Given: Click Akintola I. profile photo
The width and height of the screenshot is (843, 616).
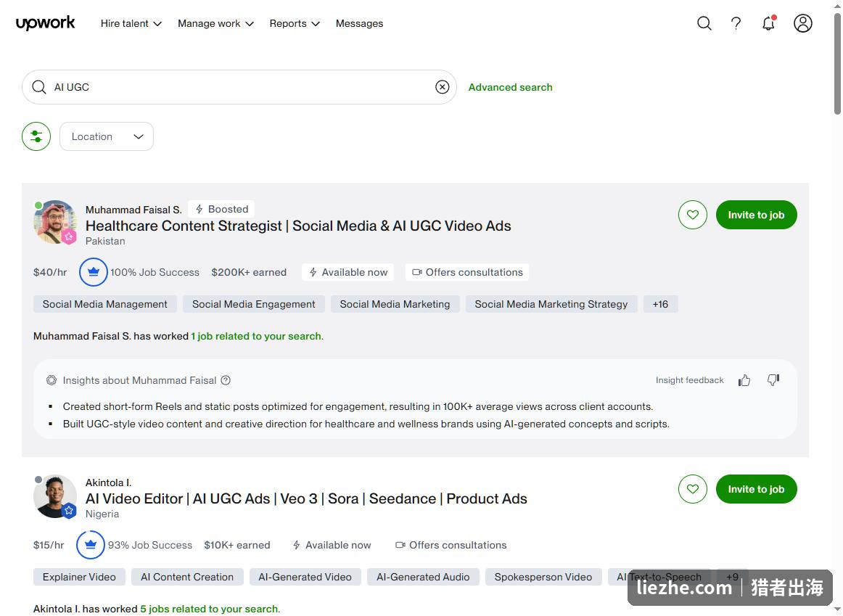Looking at the screenshot, I should (x=55, y=496).
